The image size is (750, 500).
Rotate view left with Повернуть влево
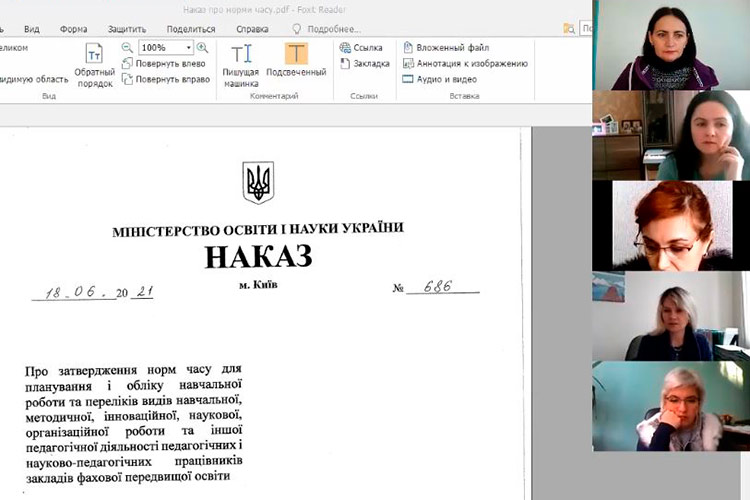click(x=164, y=64)
